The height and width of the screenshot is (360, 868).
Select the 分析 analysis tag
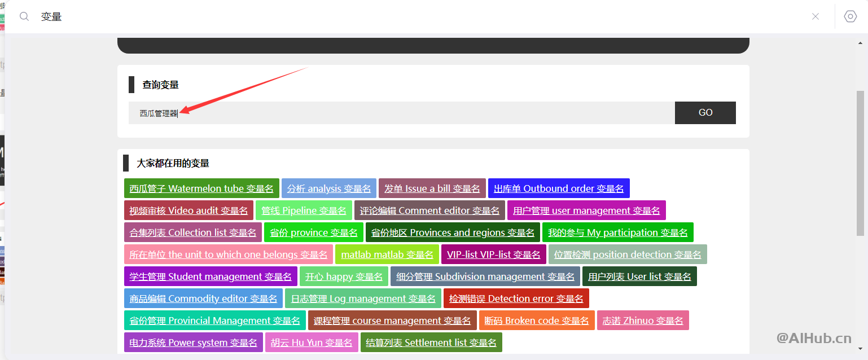(x=329, y=188)
